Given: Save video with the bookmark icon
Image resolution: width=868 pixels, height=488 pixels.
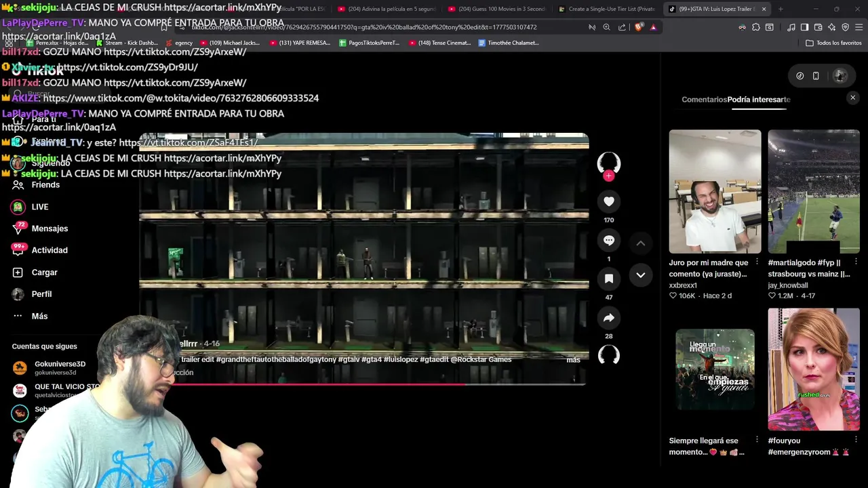Looking at the screenshot, I should coord(609,279).
